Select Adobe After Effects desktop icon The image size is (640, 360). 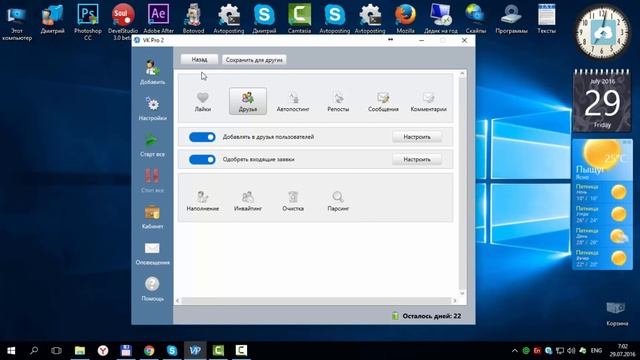(x=158, y=20)
